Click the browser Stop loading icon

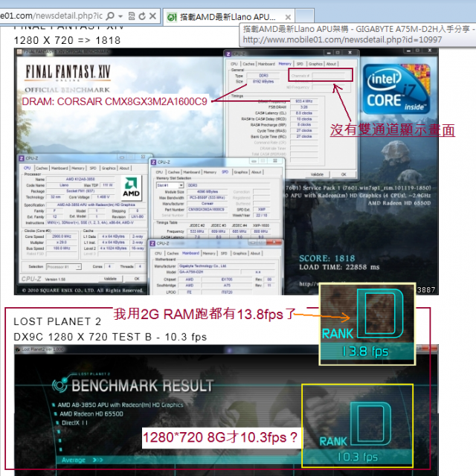(x=152, y=16)
